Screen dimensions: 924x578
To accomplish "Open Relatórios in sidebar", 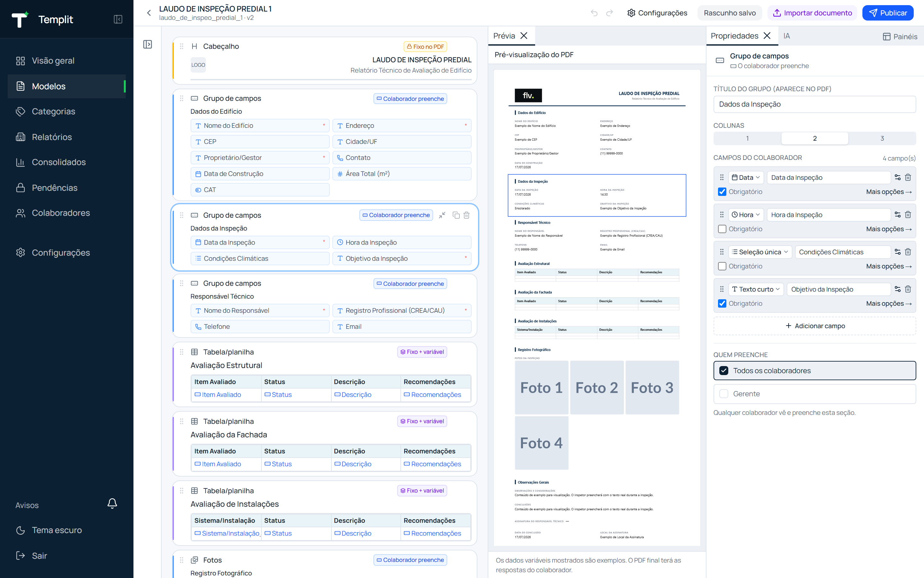I will (66, 137).
